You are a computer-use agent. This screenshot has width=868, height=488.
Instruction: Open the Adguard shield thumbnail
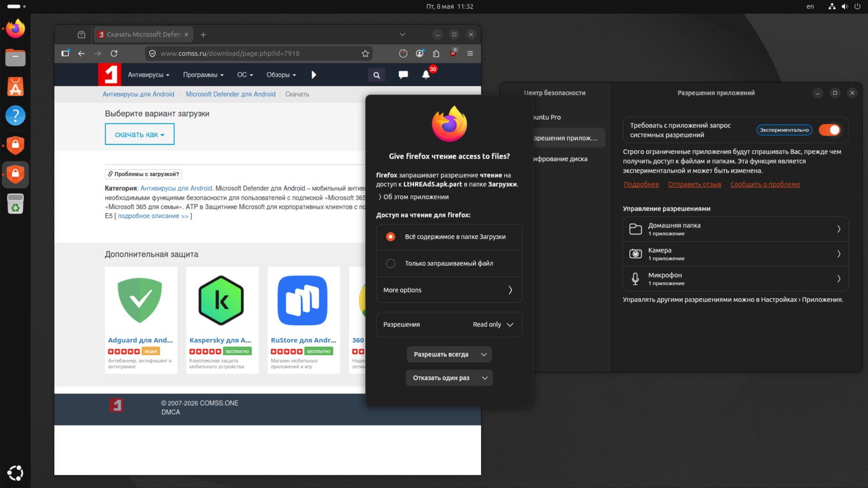point(140,301)
